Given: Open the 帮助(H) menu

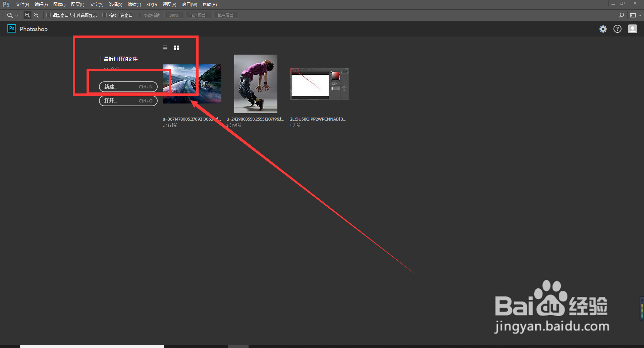Looking at the screenshot, I should pos(210,4).
